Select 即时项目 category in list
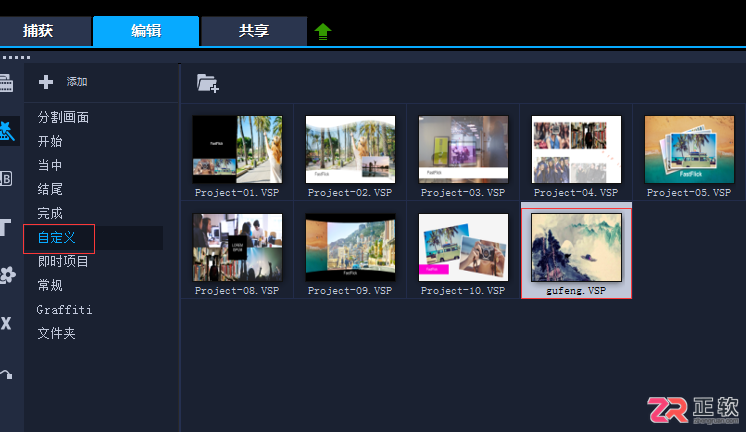This screenshot has height=432, width=746. click(x=63, y=261)
